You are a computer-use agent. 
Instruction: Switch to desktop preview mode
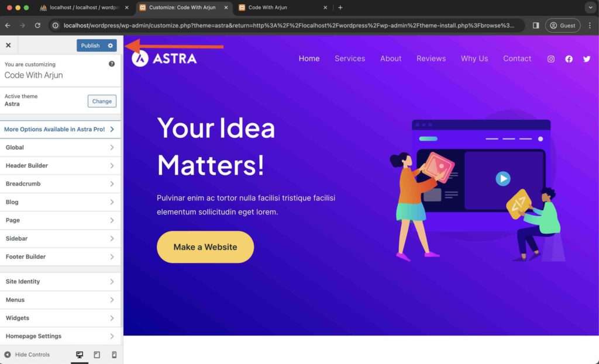point(80,355)
